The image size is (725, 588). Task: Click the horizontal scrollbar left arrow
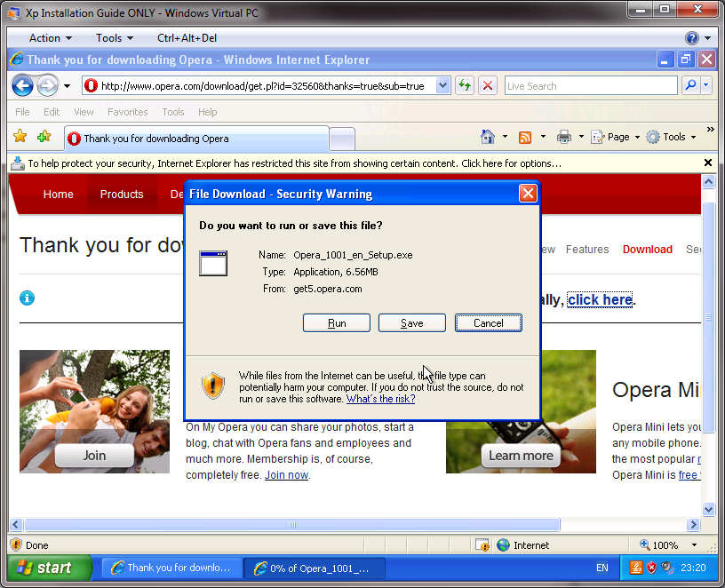point(16,524)
